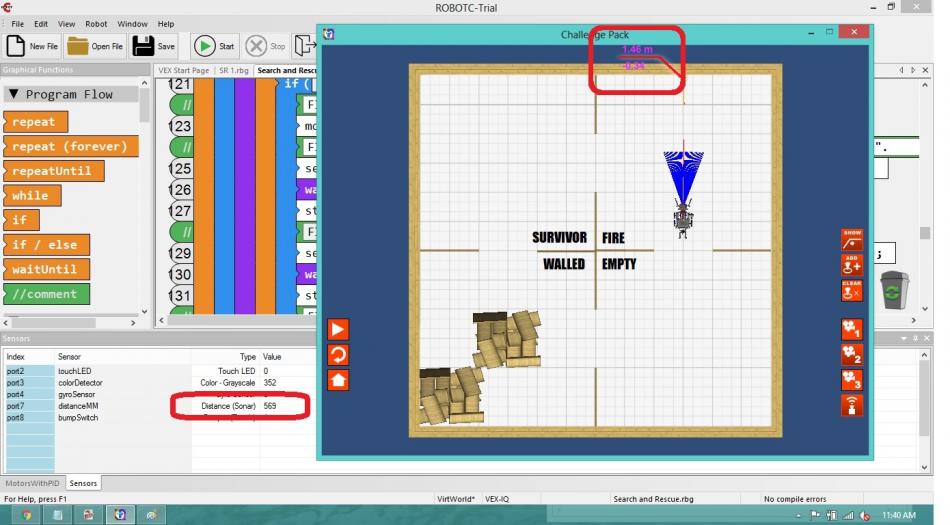Open the Sensors panel dropdown arrow
The image size is (950, 525).
[x=903, y=338]
